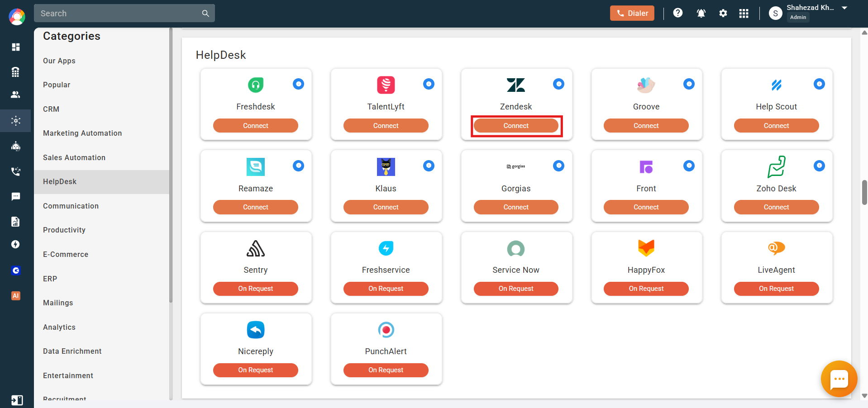Click the info icon on TalentLyft card
The image size is (868, 408).
[429, 84]
